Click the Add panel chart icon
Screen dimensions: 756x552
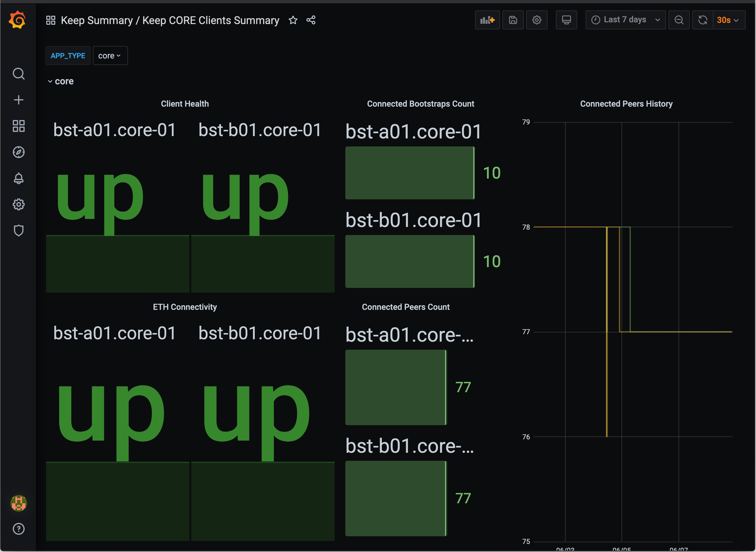[487, 20]
